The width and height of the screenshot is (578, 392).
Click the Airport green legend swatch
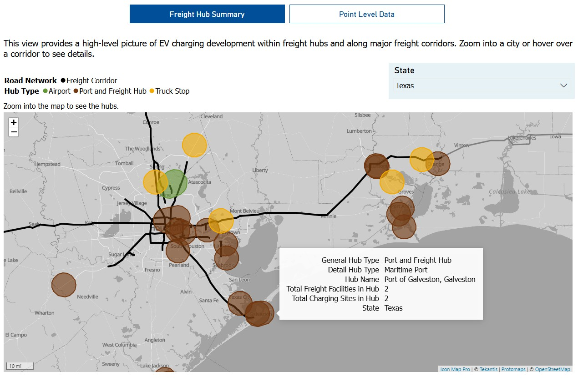(x=46, y=91)
